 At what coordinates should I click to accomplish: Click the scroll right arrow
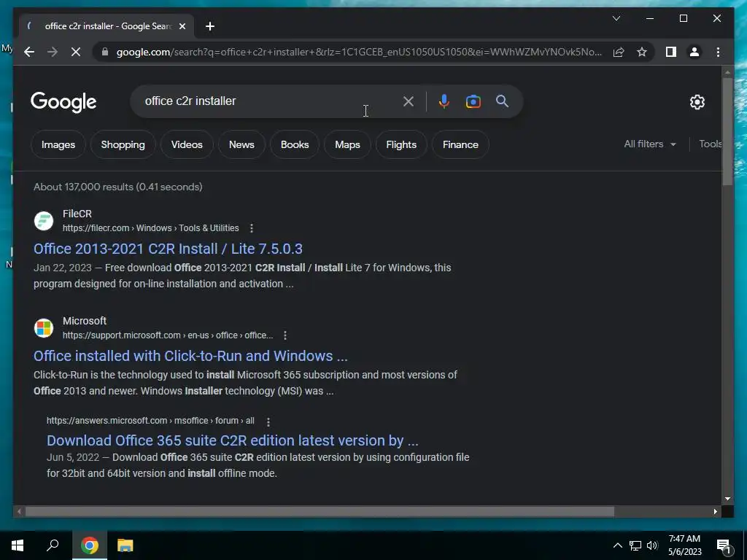pos(715,511)
